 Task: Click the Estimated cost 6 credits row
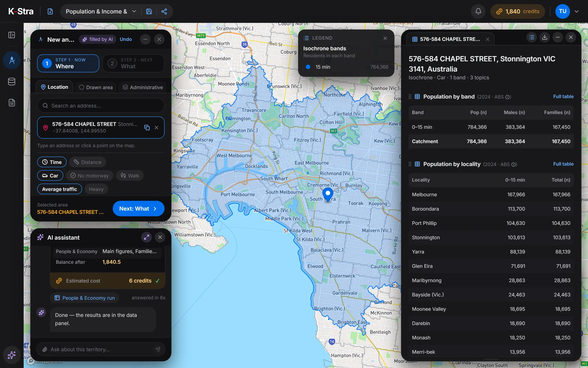(108, 281)
